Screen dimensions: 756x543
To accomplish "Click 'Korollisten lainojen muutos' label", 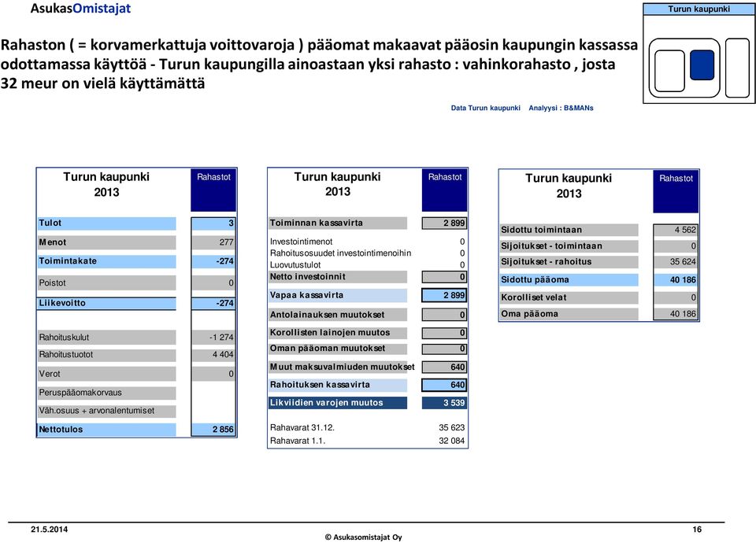I will [338, 333].
